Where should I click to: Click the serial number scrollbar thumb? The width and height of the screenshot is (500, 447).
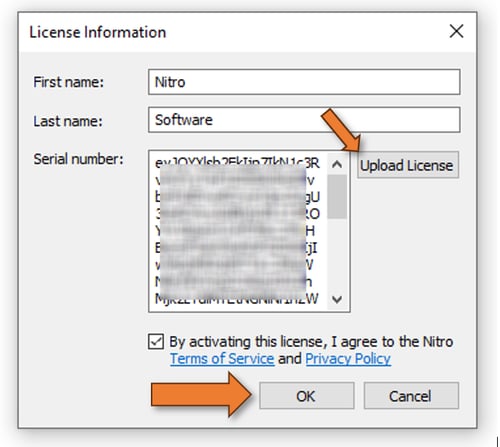(x=337, y=197)
